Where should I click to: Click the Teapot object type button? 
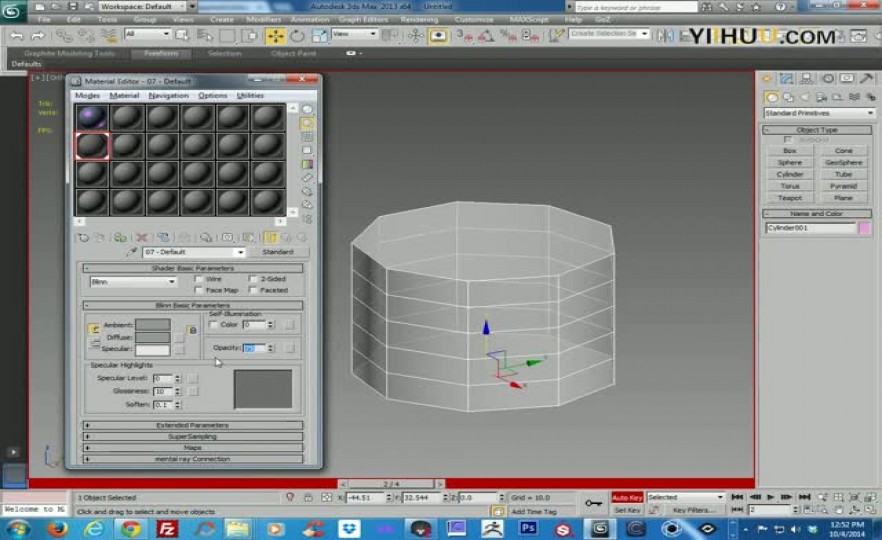pyautogui.click(x=790, y=198)
